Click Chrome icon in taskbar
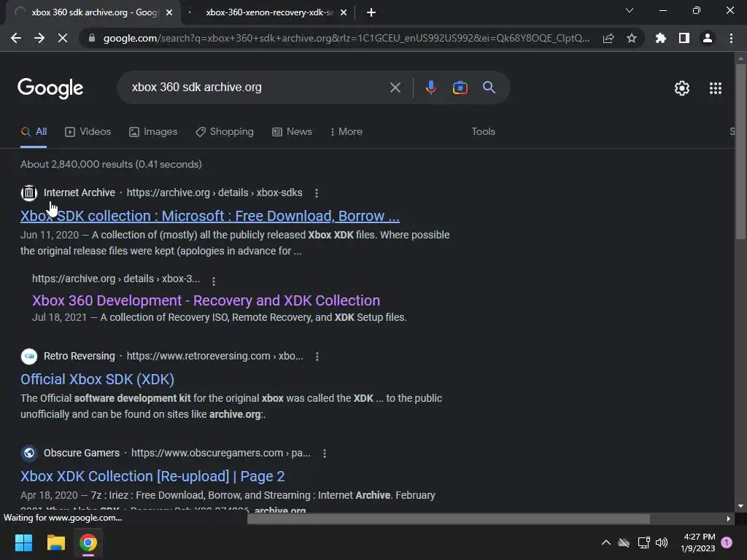The image size is (747, 560). (x=88, y=542)
